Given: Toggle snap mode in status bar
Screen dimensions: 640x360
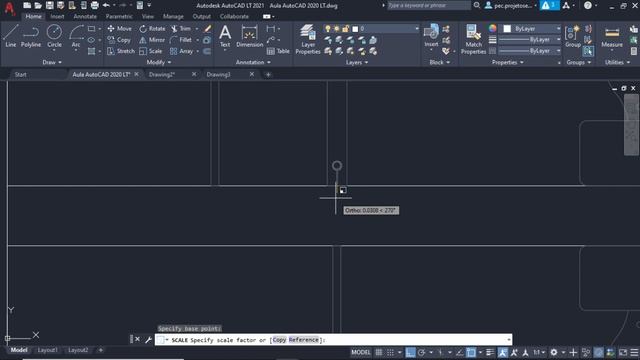Looking at the screenshot, I should coord(391,352).
